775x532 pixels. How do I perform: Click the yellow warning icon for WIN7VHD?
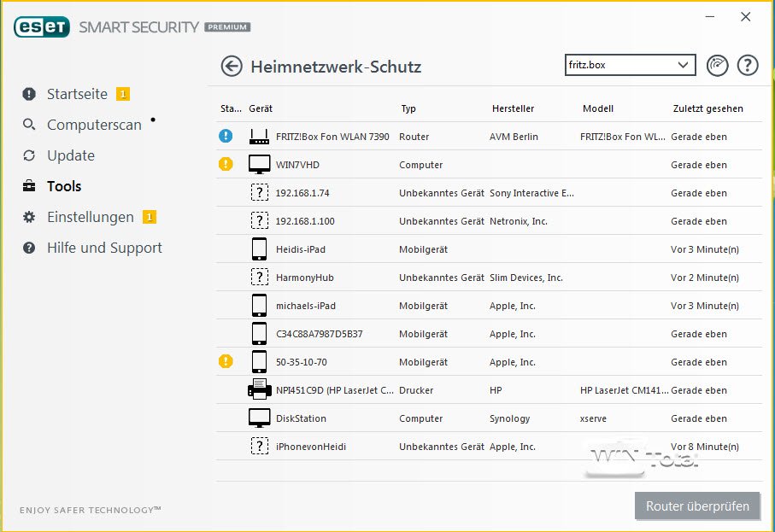point(226,164)
